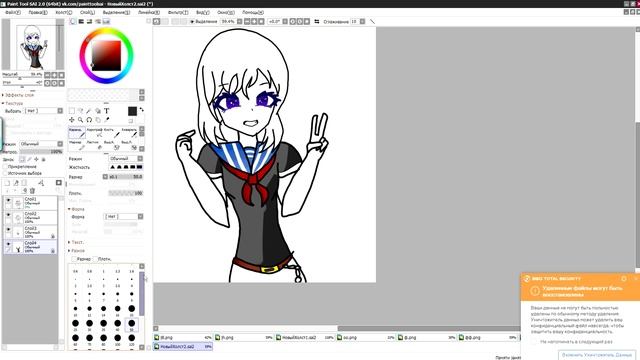Adjust the layer opacity slider
Viewport: 640px width, 360px height.
coord(41,151)
